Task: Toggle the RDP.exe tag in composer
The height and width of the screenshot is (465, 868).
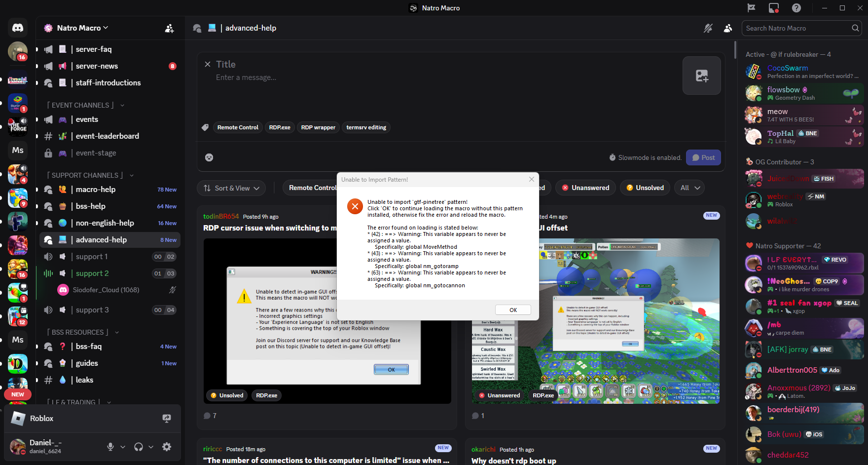Action: (280, 127)
